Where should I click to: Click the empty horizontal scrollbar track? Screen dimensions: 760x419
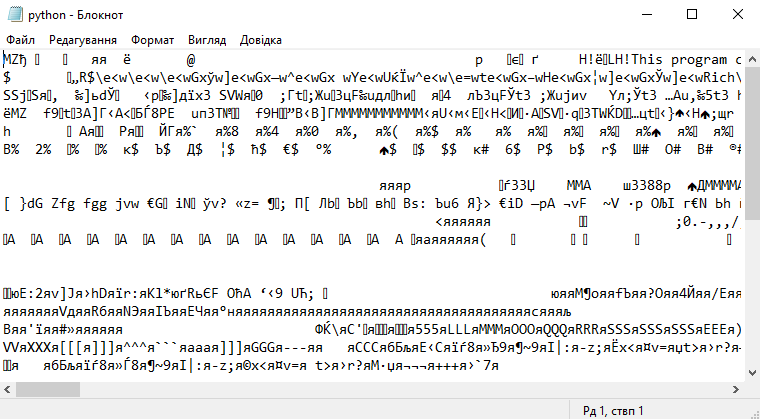tap(404, 389)
